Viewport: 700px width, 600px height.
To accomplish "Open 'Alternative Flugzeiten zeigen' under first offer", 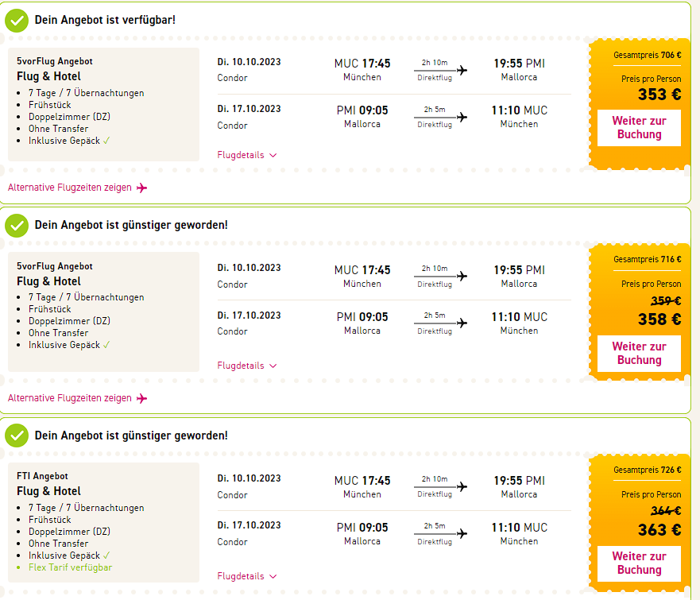I will [x=70, y=188].
